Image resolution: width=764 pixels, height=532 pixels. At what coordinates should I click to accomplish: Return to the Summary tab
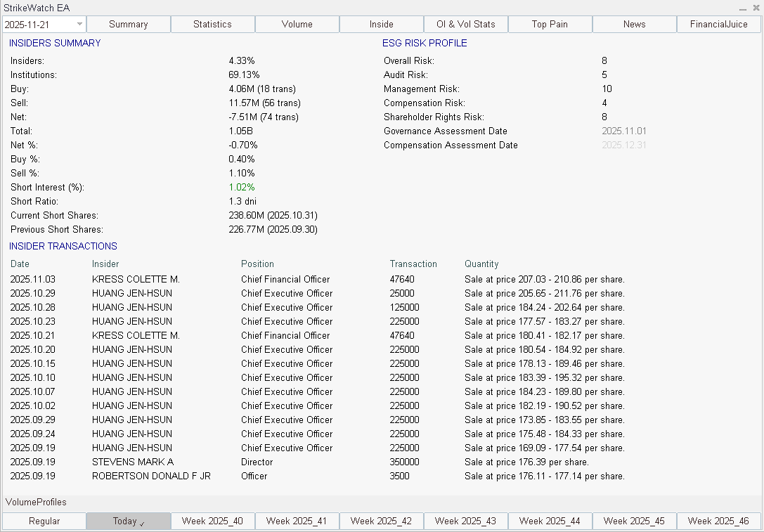point(128,24)
